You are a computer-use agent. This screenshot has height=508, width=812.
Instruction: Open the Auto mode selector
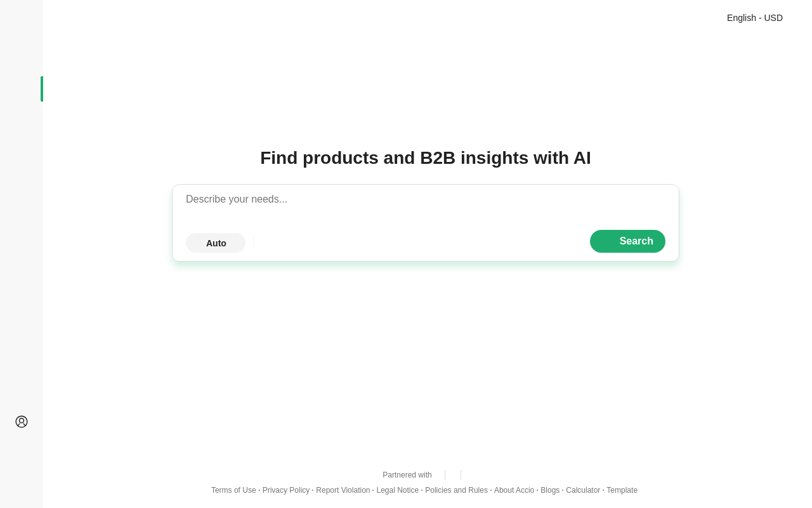(216, 243)
